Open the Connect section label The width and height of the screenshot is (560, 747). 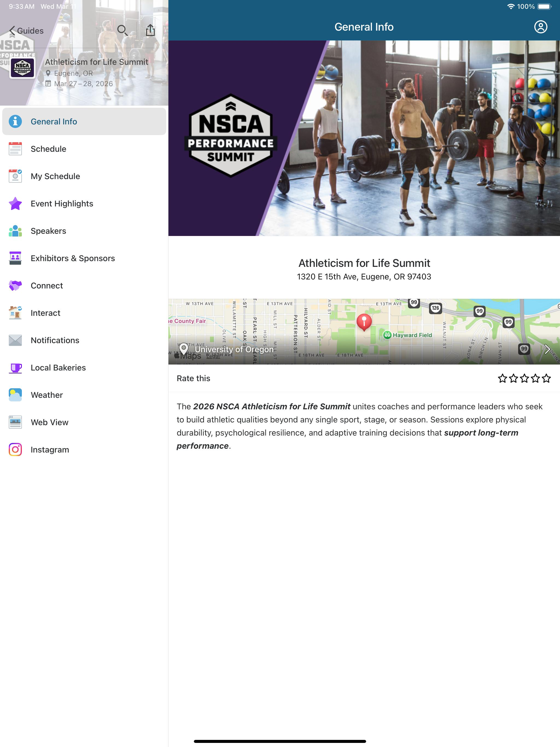46,286
